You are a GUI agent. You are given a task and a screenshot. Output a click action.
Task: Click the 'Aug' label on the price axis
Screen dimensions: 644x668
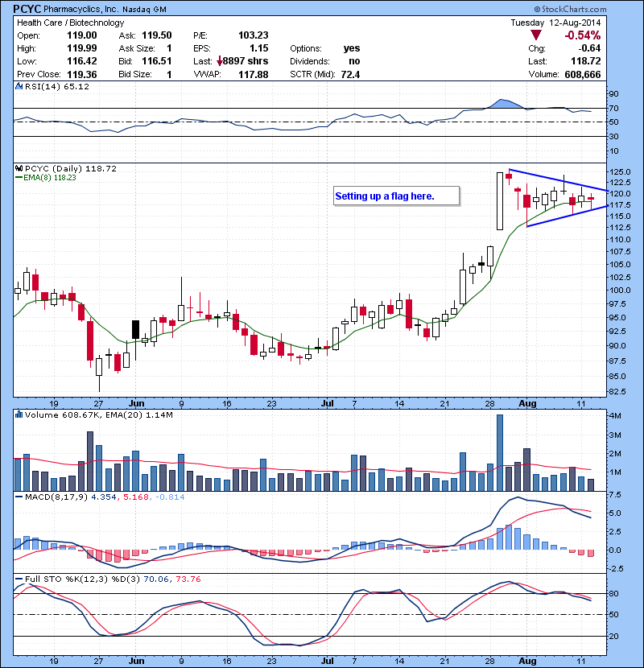pos(527,403)
